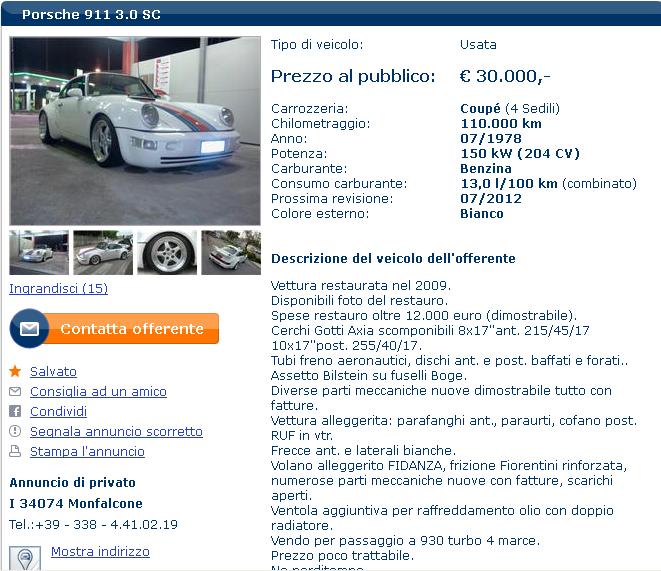This screenshot has width=661, height=571.
Task: Enlarge photos with the Ingrandisci (15) link
Action: pyautogui.click(x=59, y=288)
